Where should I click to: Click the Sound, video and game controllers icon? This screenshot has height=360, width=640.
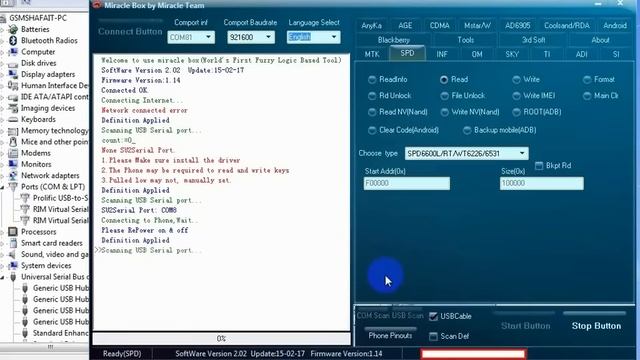tap(13, 254)
